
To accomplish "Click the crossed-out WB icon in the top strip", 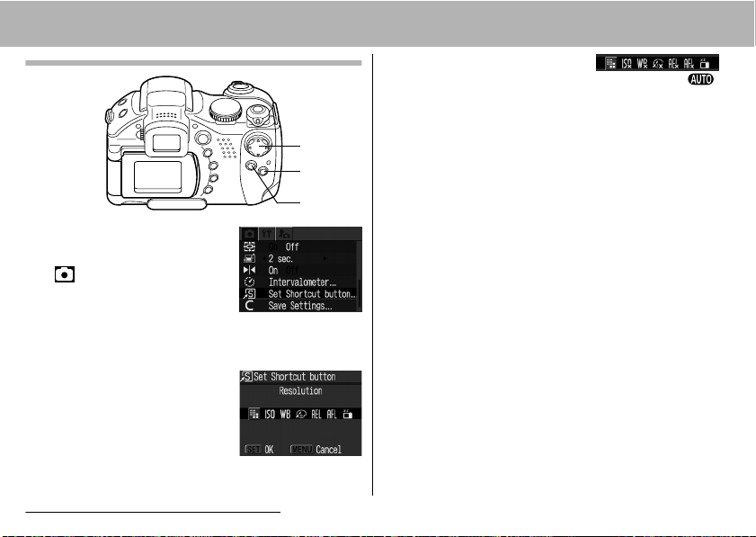I will (642, 63).
